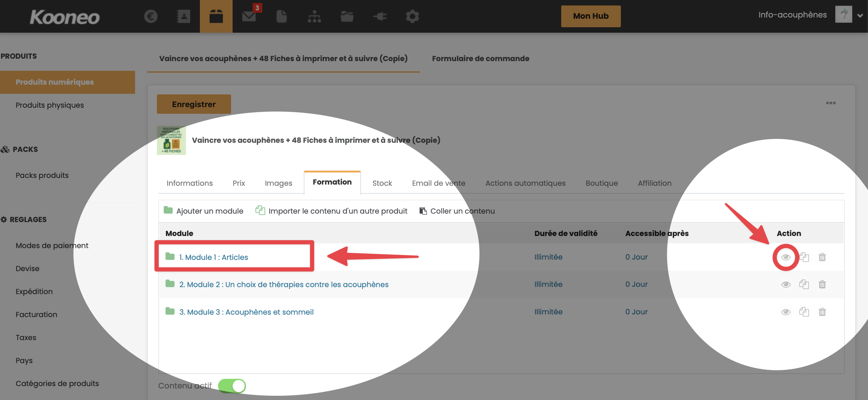Expand the account dropdown arrow near Info-acouphènes
Image resolution: width=868 pixels, height=400 pixels.
pyautogui.click(x=860, y=16)
